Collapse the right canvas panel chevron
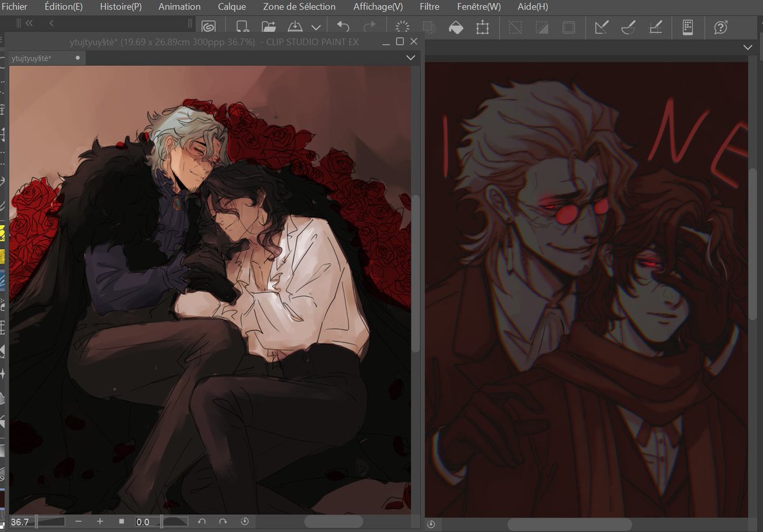This screenshot has height=532, width=763. 748,47
